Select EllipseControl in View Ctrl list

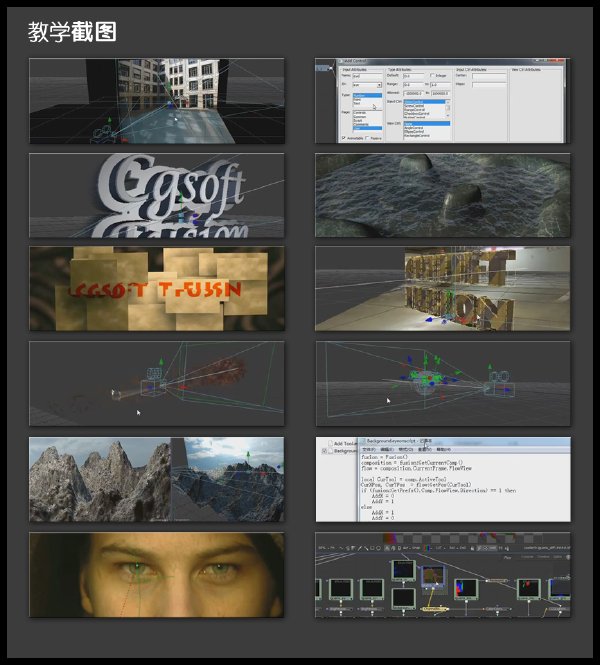[414, 131]
